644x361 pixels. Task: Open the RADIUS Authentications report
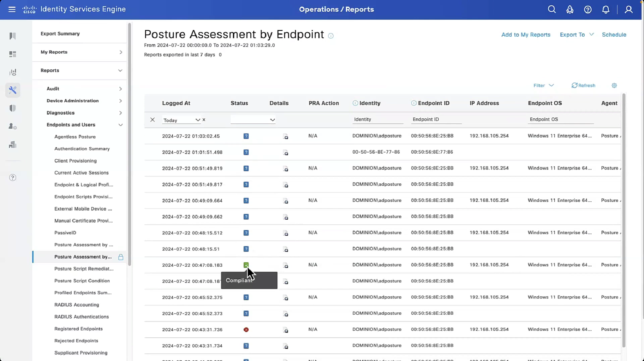81,317
